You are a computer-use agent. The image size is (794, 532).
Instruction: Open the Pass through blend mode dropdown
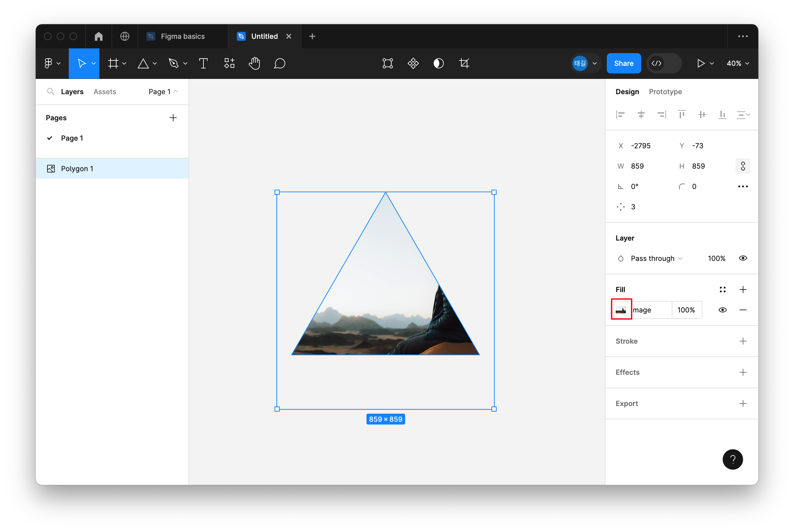[x=656, y=259]
